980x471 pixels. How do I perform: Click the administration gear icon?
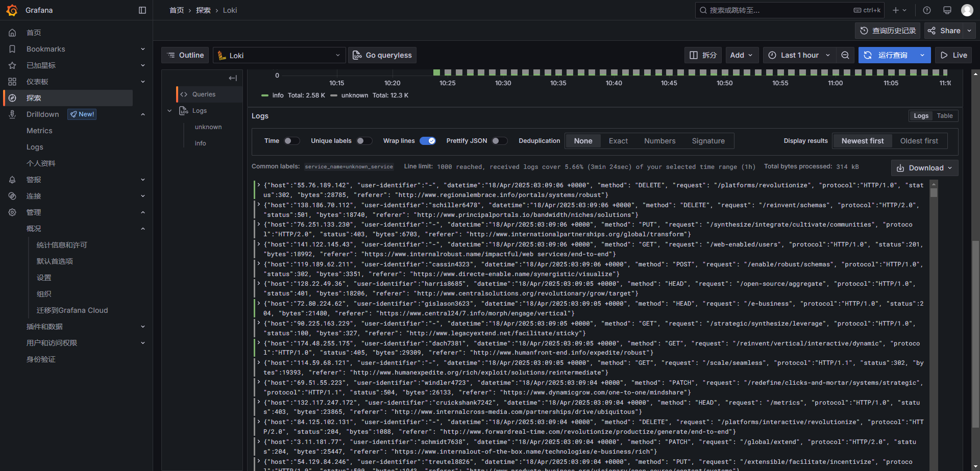click(x=12, y=212)
